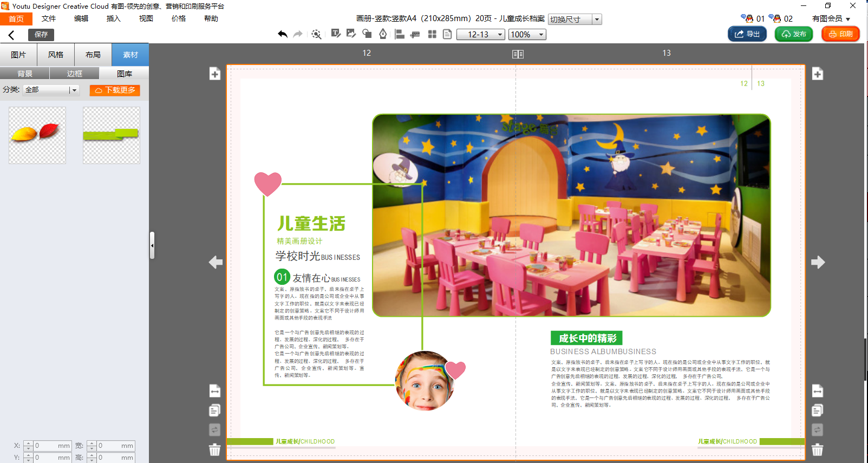
Task: Select the autumn leaves thumbnail
Action: [37, 135]
